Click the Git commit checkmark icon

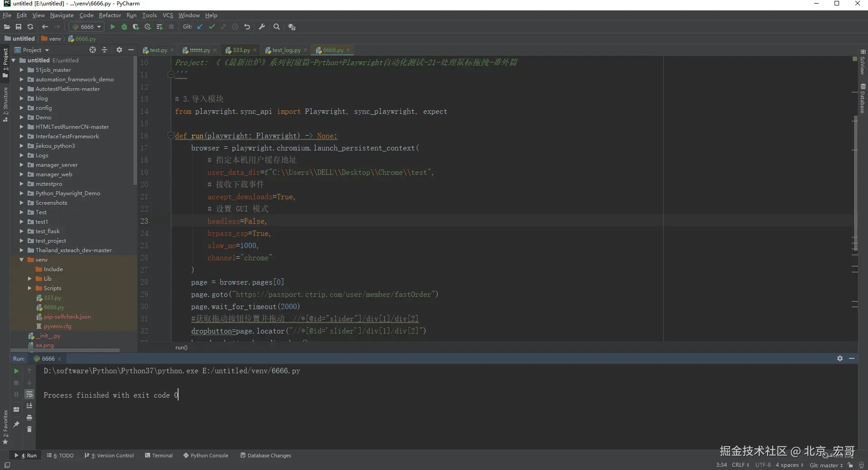click(212, 27)
